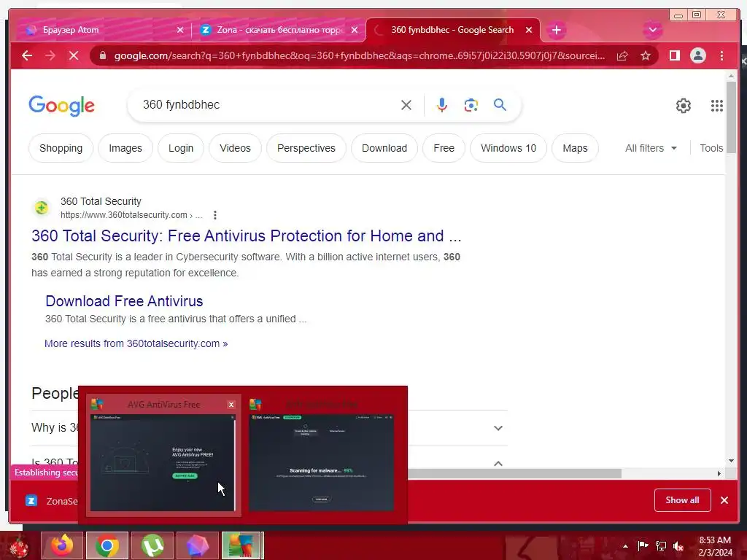747x560 pixels.
Task: Filter results by Videos
Action: point(236,148)
